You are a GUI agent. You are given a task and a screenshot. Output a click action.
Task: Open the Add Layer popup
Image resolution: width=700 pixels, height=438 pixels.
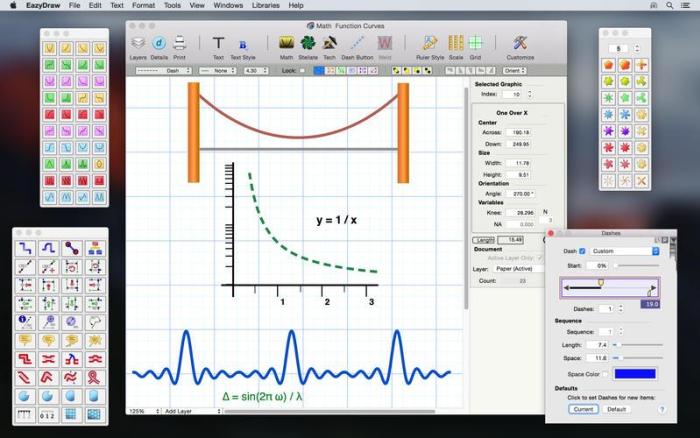(x=192, y=411)
